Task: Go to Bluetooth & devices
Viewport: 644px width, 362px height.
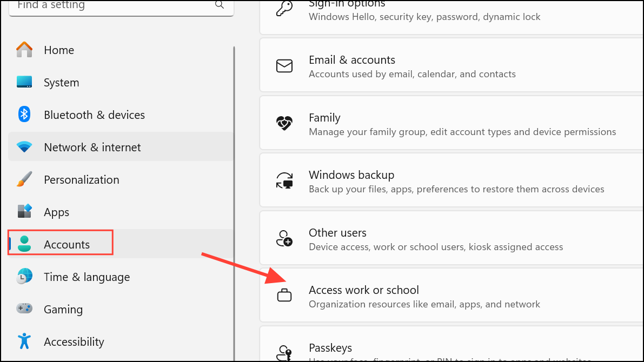Action: pos(121,115)
